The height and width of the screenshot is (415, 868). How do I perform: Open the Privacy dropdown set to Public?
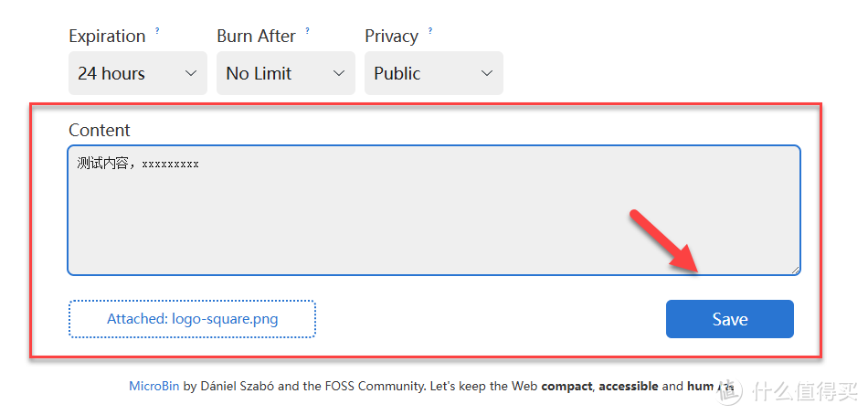(434, 73)
